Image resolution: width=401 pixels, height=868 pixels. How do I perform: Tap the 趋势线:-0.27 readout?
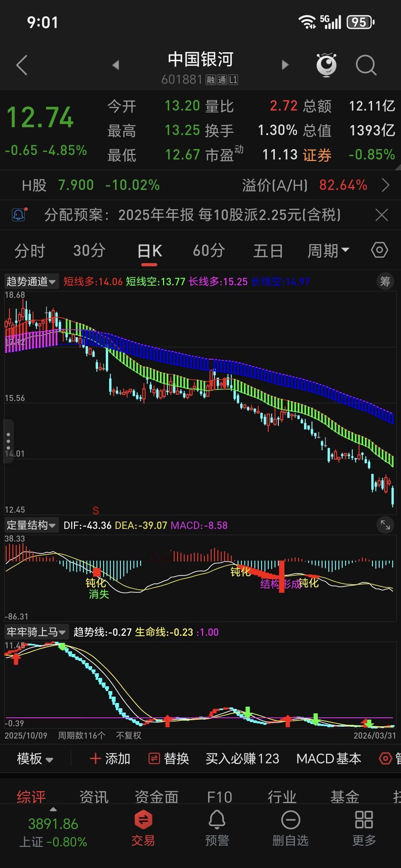point(102,632)
